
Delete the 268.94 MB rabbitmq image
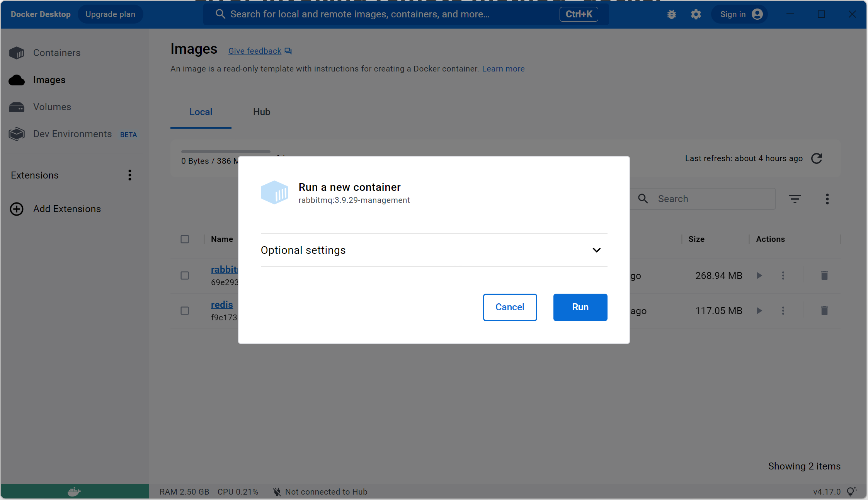[824, 276]
